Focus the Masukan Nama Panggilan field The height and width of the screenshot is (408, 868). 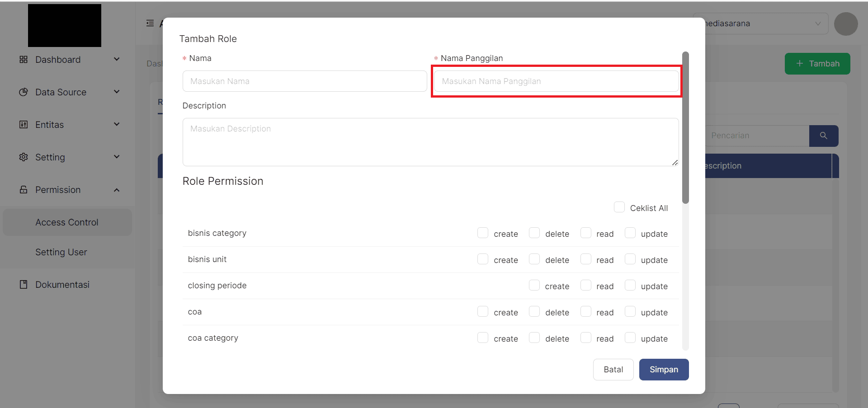pyautogui.click(x=556, y=81)
